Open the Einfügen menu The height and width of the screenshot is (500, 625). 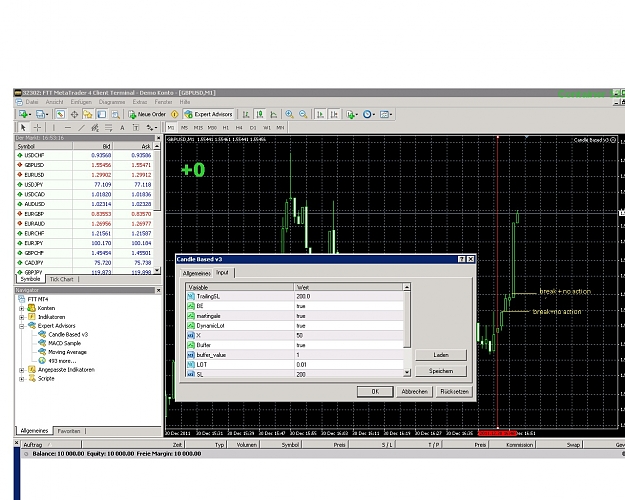point(81,102)
